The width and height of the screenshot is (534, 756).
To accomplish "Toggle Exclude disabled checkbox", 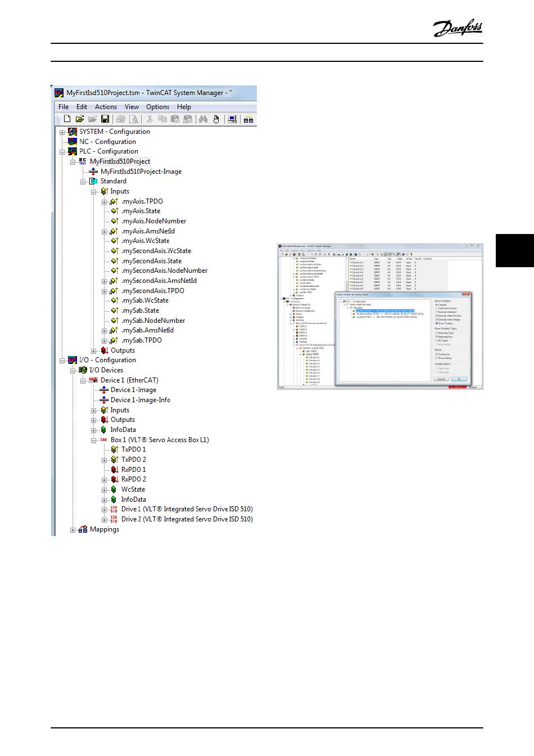I will [437, 312].
